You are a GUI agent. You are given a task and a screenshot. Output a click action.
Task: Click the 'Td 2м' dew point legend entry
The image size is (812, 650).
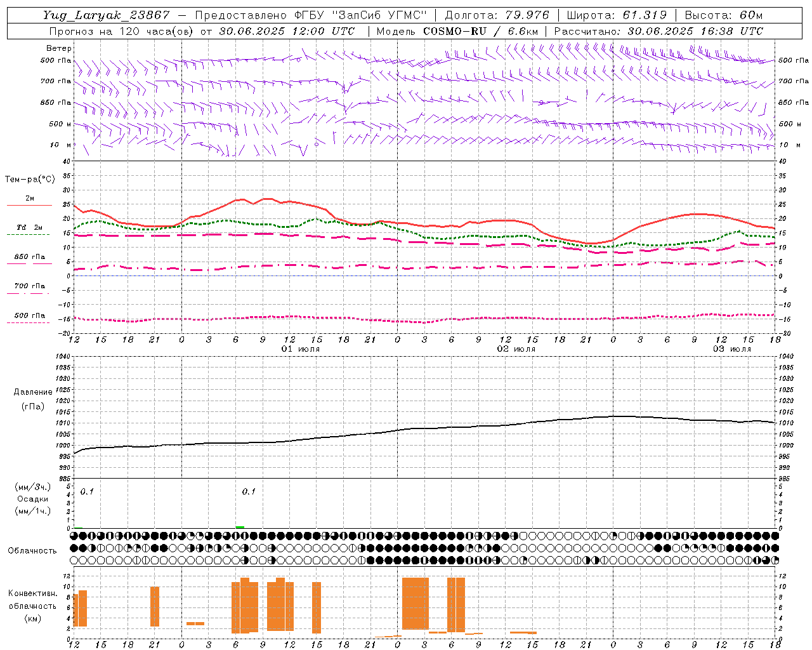coord(29,227)
